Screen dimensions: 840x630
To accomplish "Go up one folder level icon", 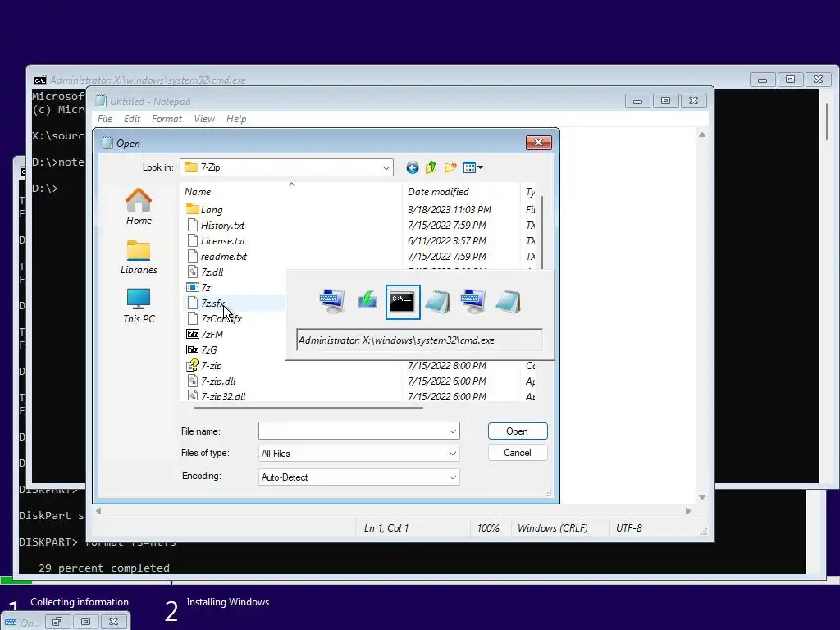I will coord(431,167).
